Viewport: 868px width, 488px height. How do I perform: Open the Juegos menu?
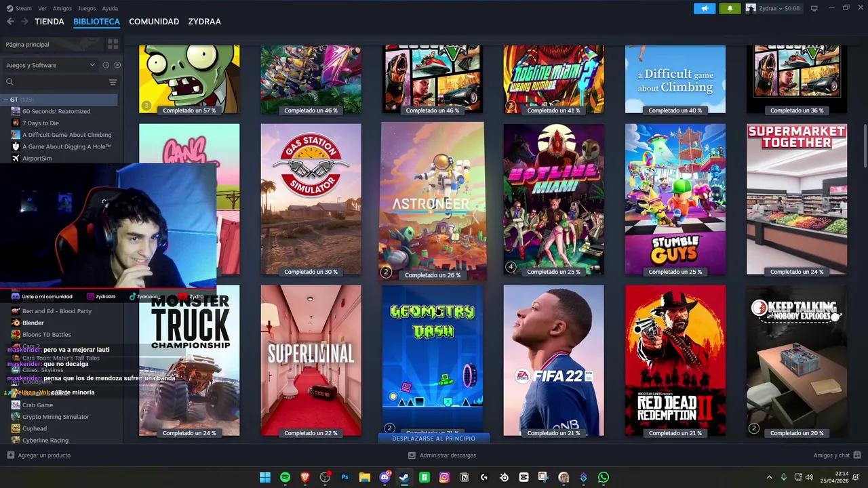87,8
